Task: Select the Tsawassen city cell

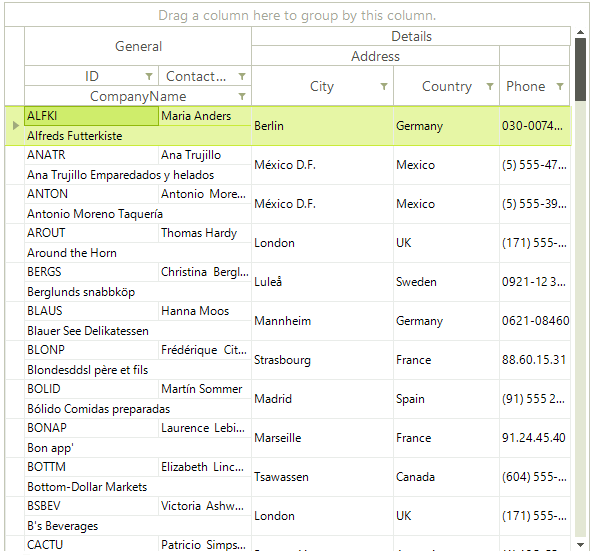Action: [322, 477]
